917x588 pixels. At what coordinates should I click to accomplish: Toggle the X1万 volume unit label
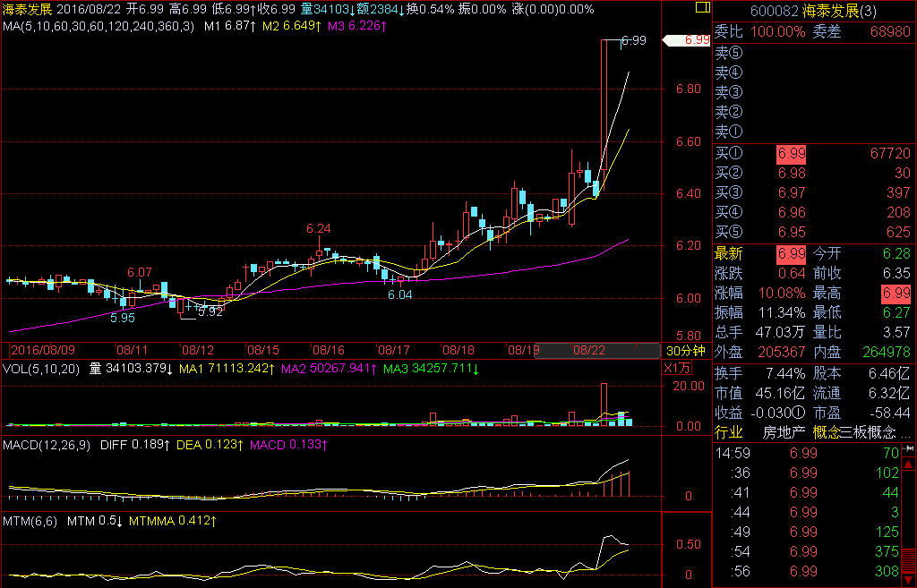(x=676, y=368)
